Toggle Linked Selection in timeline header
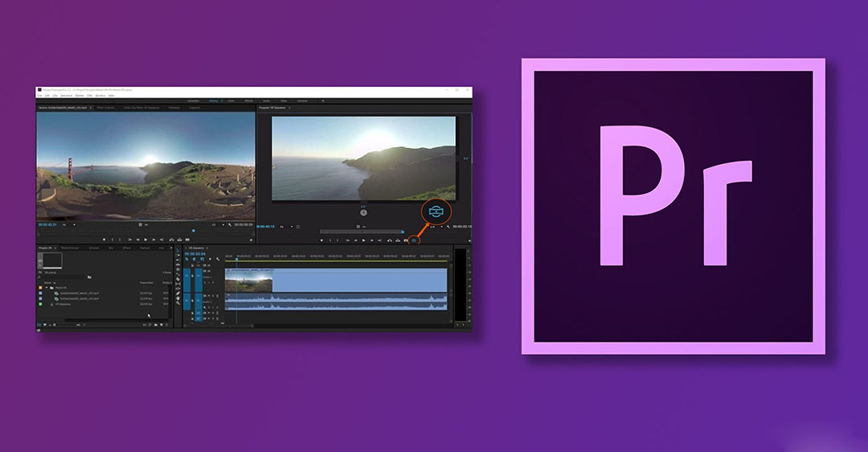 (202, 259)
